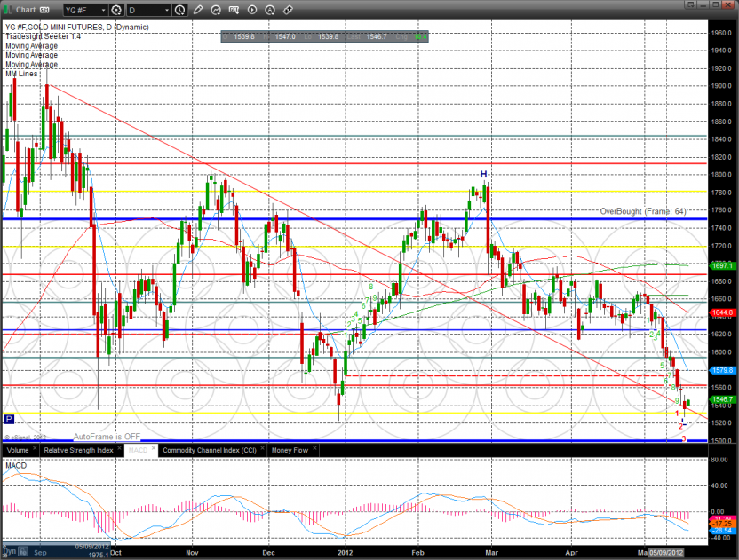
Task: Select the pencil drawing tool
Action: (x=198, y=10)
